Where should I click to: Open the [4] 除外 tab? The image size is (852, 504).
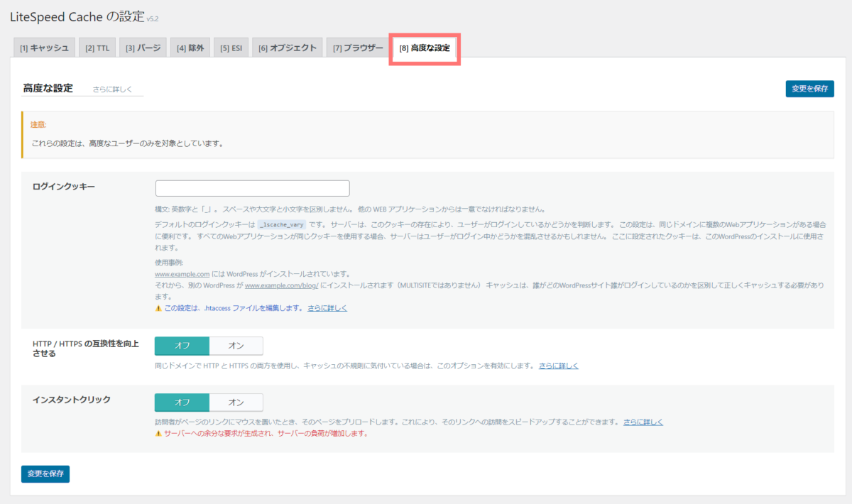click(190, 47)
